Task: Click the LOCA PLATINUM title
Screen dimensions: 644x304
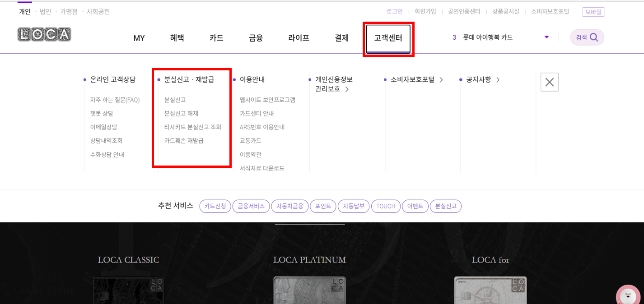Action: pos(309,260)
